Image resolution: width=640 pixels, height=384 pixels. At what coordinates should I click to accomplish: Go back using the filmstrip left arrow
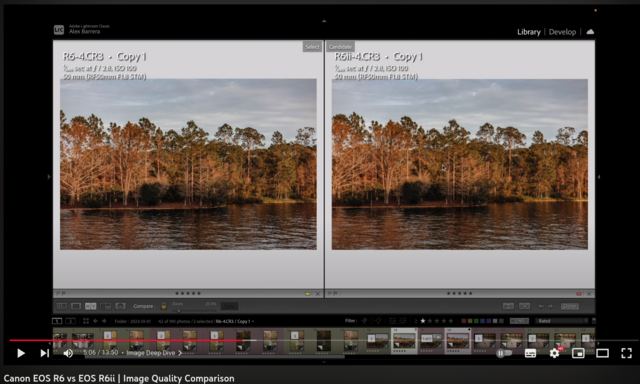point(95,321)
